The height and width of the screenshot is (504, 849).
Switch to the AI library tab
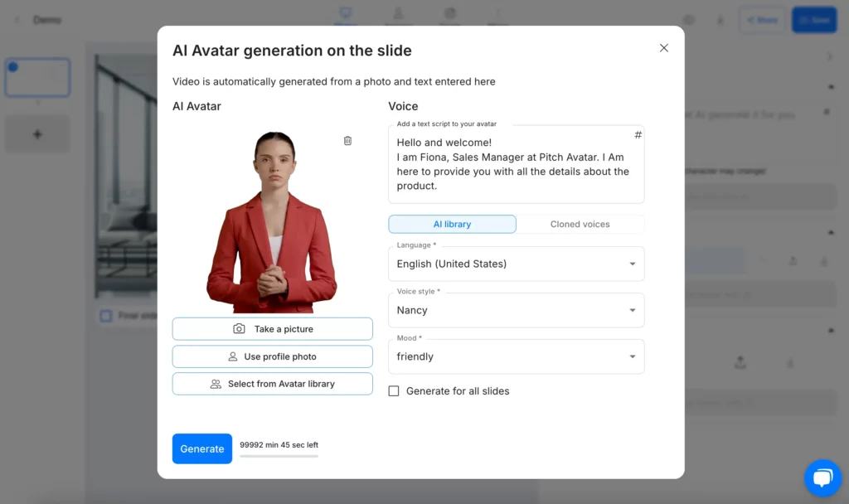coord(452,224)
